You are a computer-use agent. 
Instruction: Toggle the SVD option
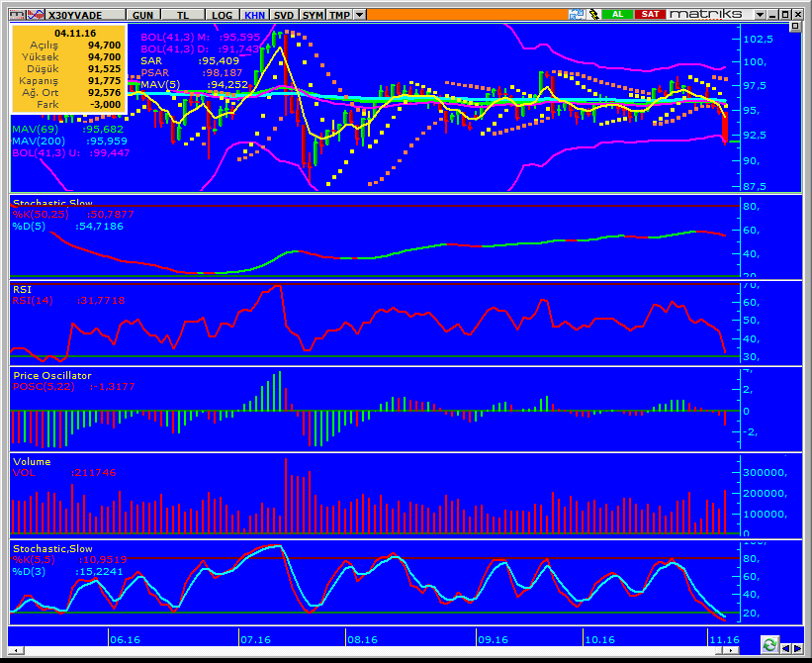(284, 15)
